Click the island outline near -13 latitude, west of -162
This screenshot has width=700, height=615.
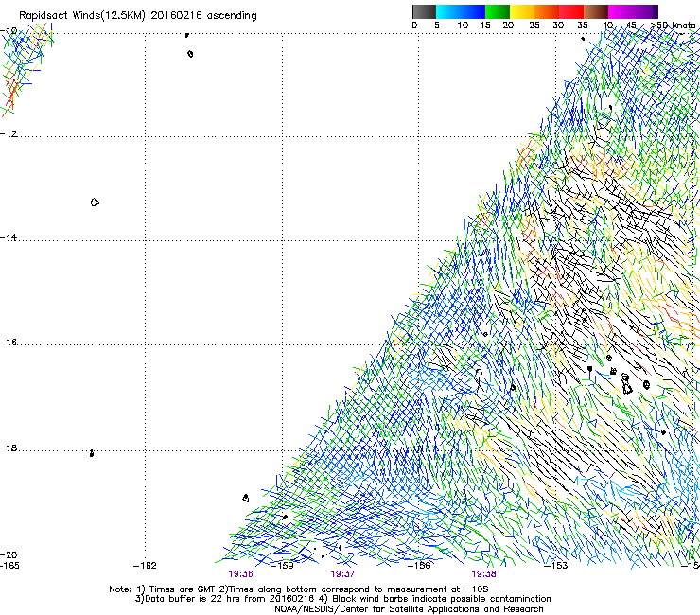[95, 202]
